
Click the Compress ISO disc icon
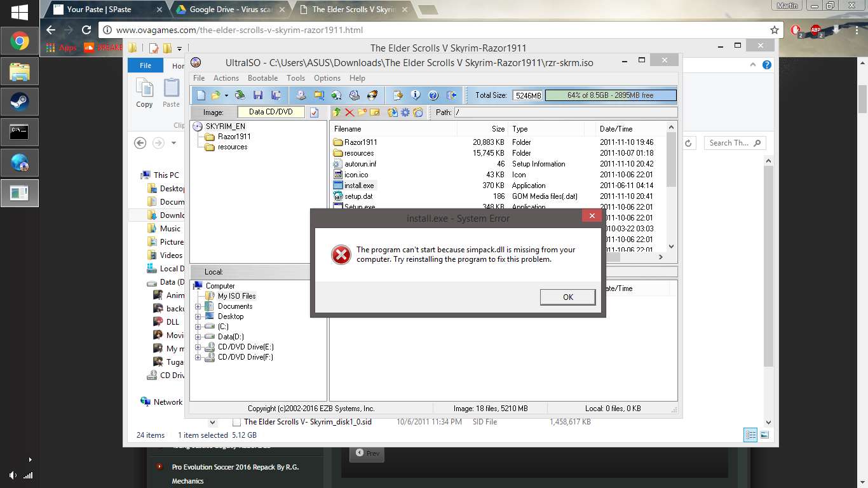336,95
